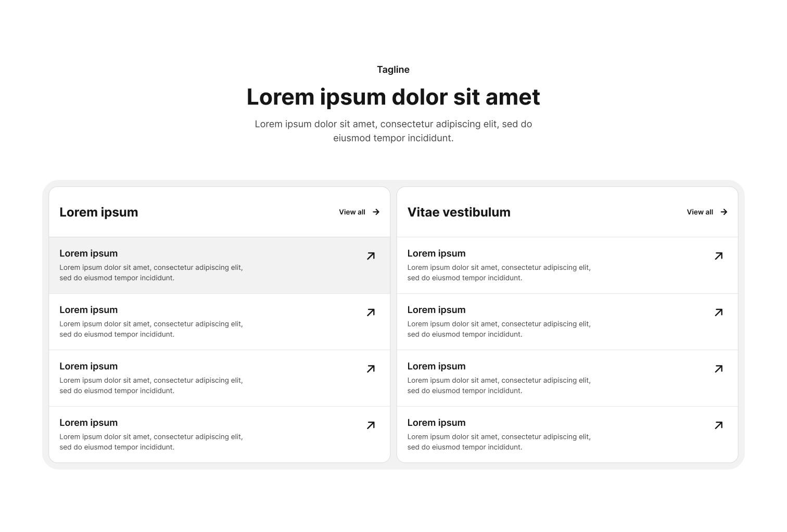The image size is (787, 532).
Task: Open second row's diagonal arrow in Lorem ipsum card
Action: pyautogui.click(x=371, y=313)
